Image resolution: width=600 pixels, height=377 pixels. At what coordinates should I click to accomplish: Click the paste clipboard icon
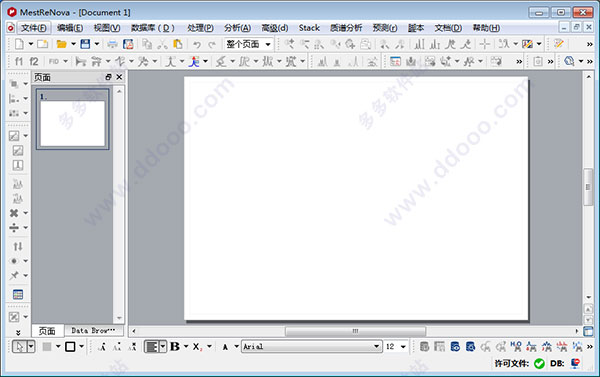(x=178, y=44)
